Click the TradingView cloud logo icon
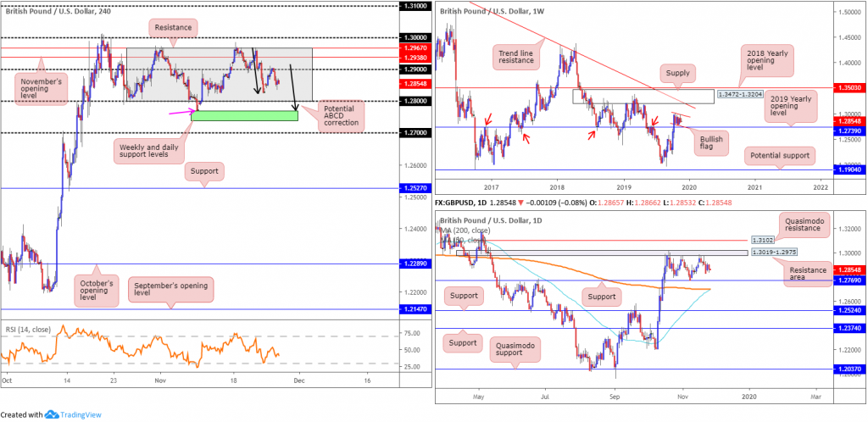Viewport: 868px width, 422px height. 52,414
